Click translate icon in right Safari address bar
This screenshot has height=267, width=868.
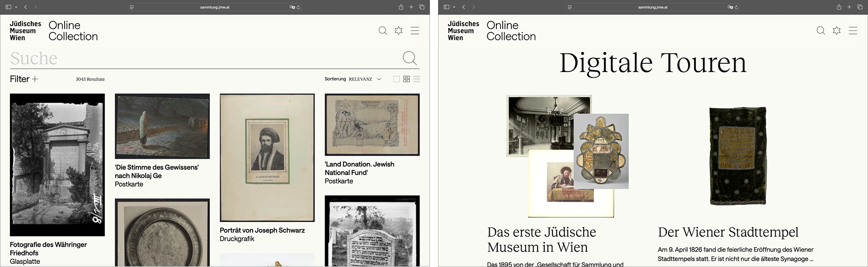pyautogui.click(x=730, y=7)
